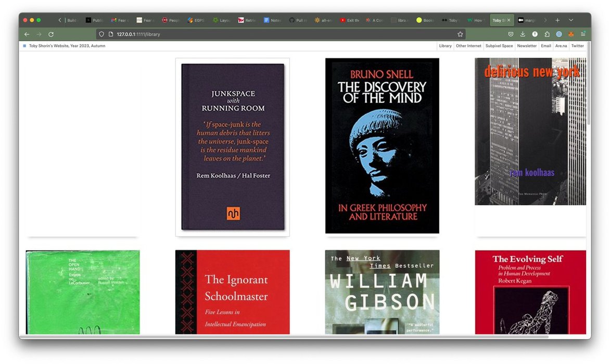610x364 pixels.
Task: Switch to the 'libra' tab
Action: (x=400, y=20)
